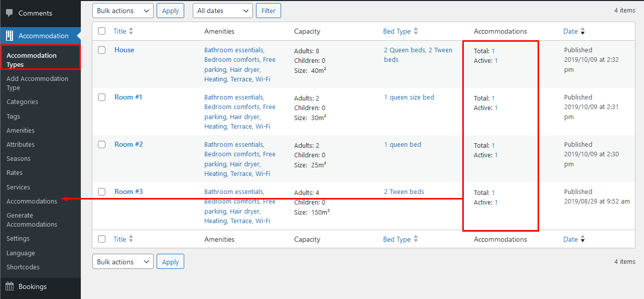
Task: Tick the select-all checkbox in top header
Action: pos(102,31)
